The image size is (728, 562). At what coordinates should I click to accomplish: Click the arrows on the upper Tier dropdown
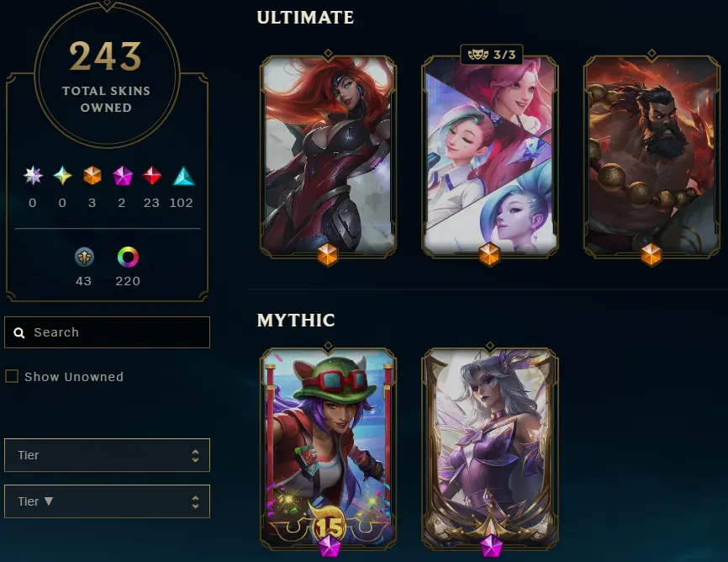pyautogui.click(x=196, y=455)
